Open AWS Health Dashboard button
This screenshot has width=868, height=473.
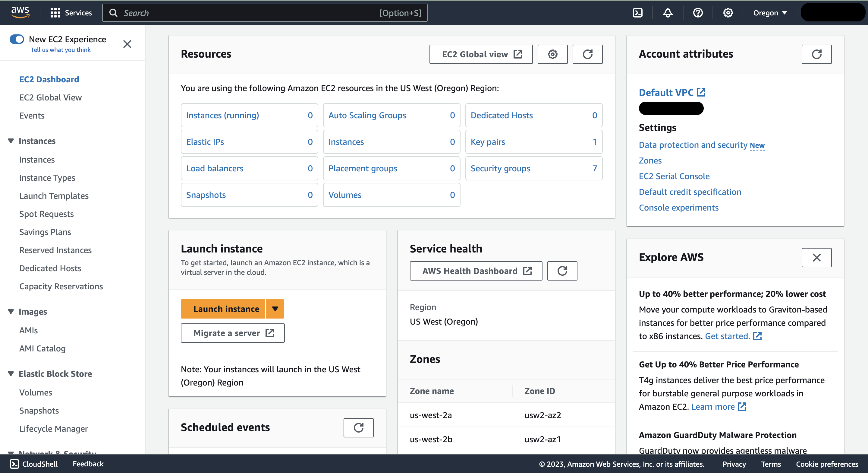click(476, 271)
